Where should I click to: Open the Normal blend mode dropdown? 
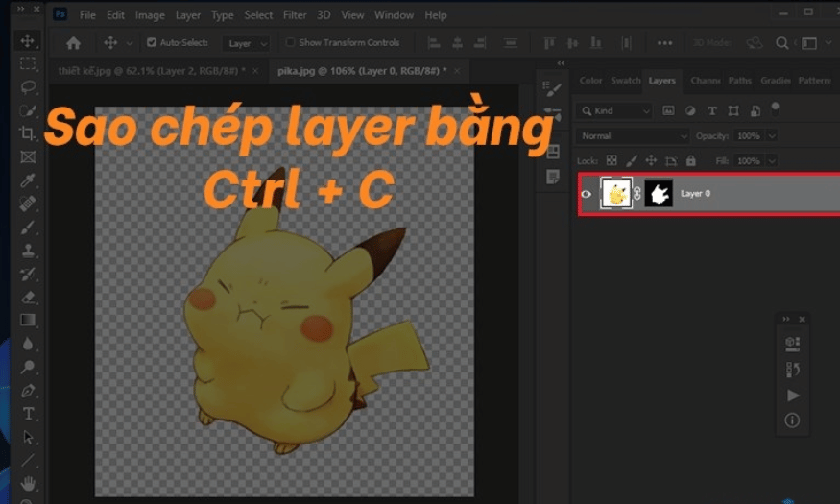tap(633, 136)
